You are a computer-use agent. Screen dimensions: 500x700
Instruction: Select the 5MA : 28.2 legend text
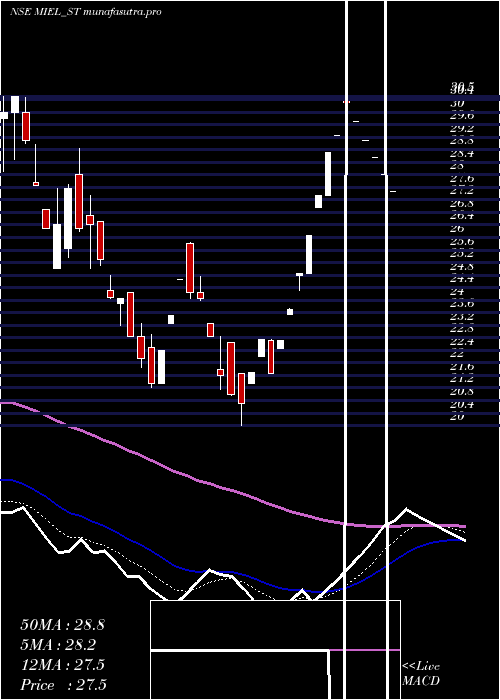pyautogui.click(x=58, y=645)
